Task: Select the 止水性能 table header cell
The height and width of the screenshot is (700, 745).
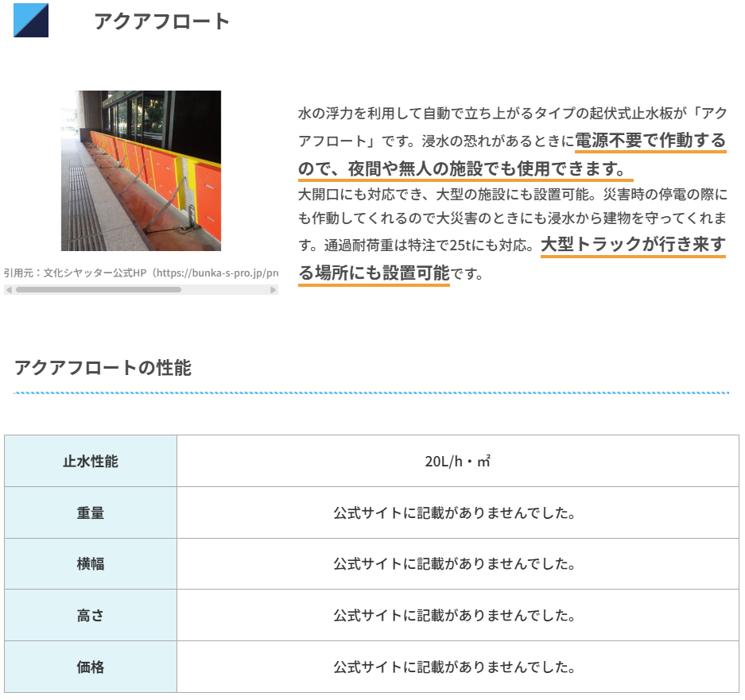Action: click(x=91, y=461)
